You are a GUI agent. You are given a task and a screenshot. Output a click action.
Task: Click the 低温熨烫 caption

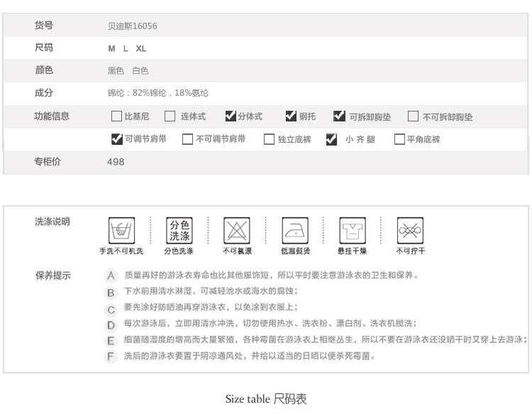click(295, 251)
